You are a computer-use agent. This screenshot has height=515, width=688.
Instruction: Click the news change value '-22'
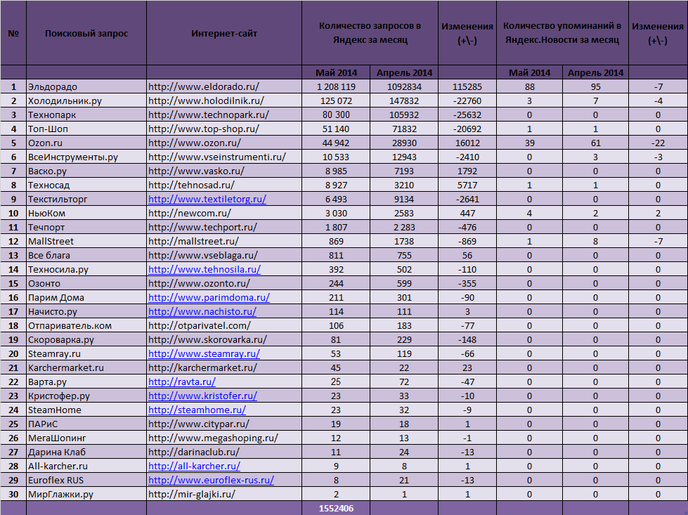(658, 143)
